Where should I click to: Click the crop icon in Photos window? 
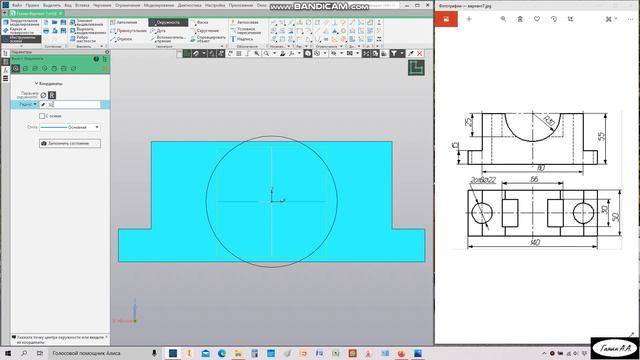pos(570,19)
